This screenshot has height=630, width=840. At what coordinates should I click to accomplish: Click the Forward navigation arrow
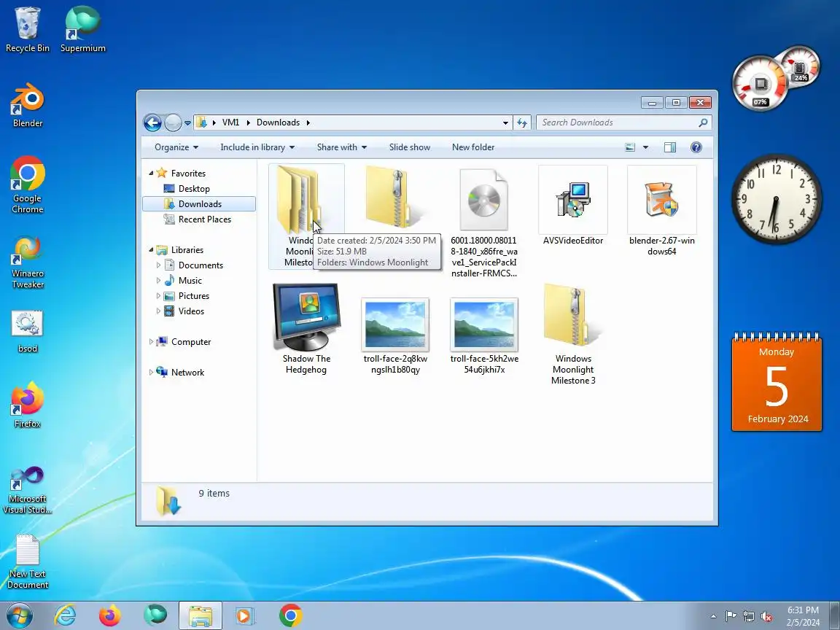173,122
